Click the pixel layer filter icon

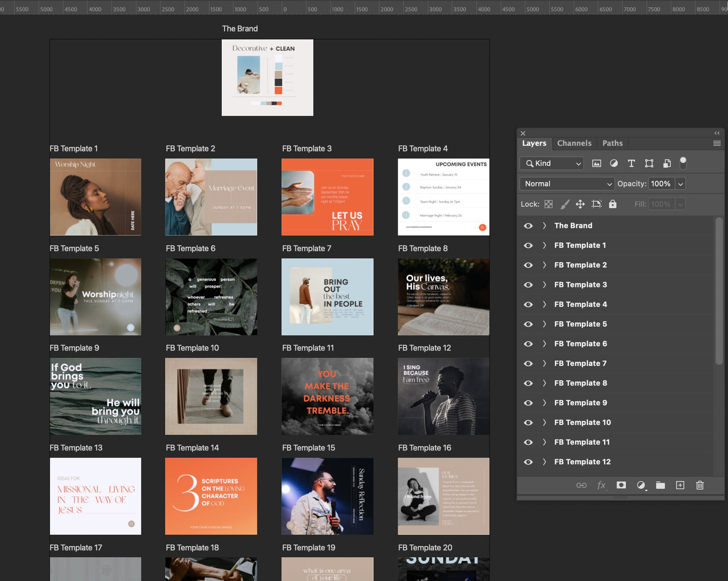[x=597, y=163]
